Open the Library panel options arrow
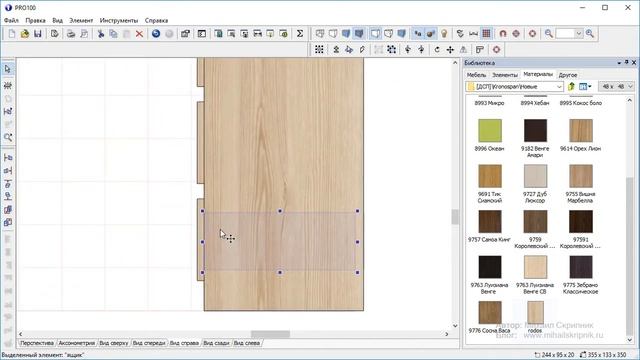This screenshot has height=360, width=640. point(619,63)
